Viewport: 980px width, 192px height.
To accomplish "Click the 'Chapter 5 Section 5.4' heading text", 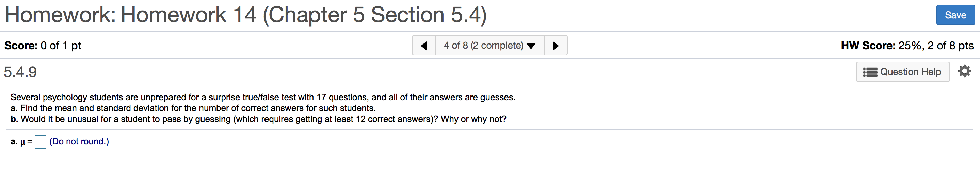I will click(x=375, y=15).
